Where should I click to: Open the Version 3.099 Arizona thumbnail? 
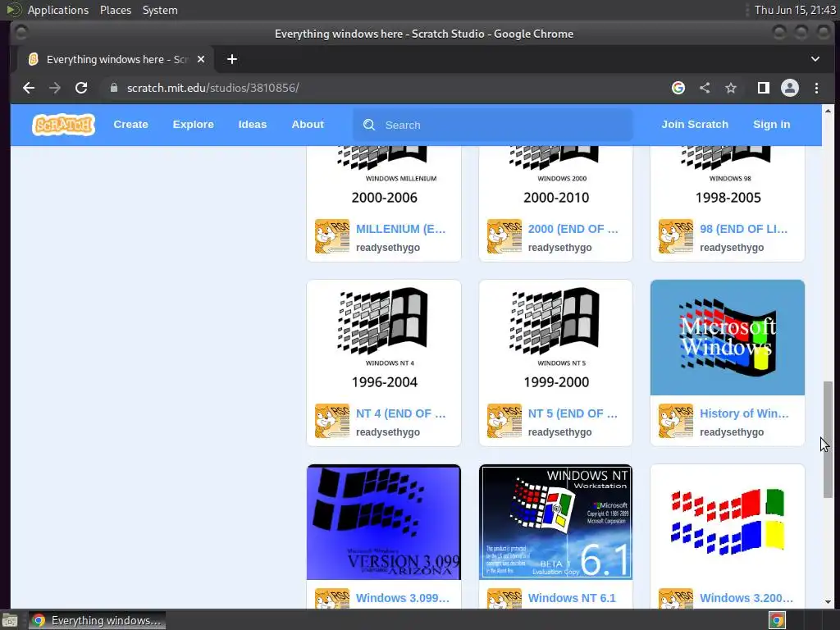tap(384, 523)
